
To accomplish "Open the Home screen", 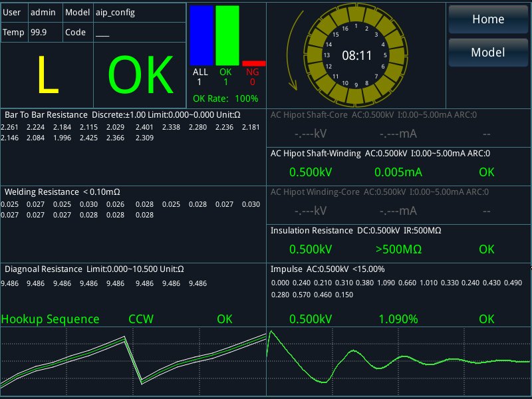I will point(488,19).
